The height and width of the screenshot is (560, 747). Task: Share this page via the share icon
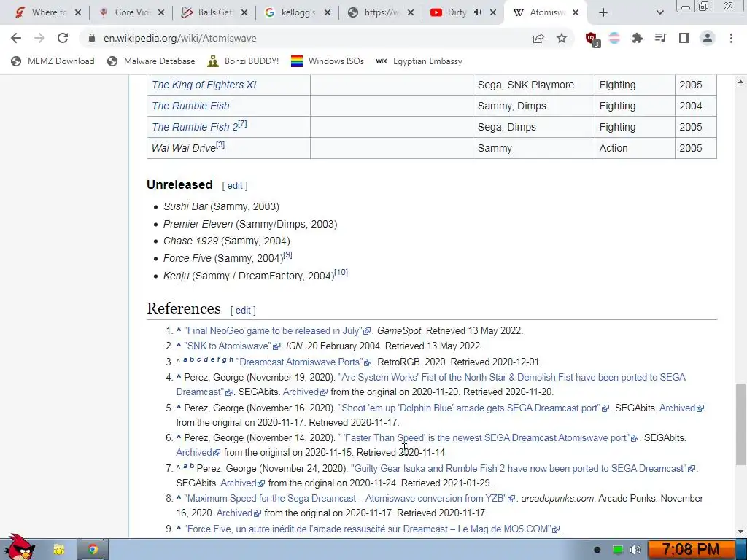click(x=538, y=38)
